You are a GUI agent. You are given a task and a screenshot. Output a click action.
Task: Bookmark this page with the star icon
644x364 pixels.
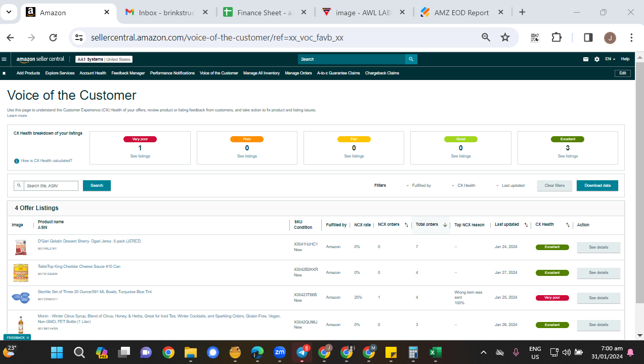[x=505, y=37]
